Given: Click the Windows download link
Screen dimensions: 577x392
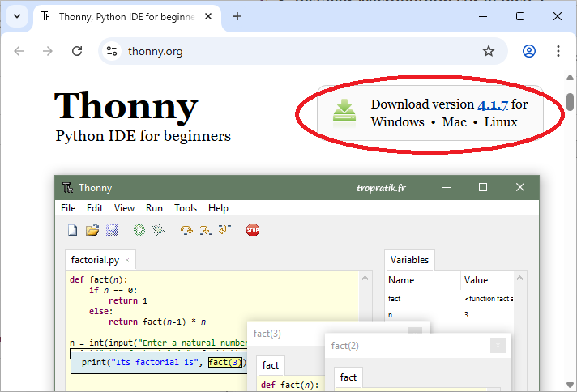Looking at the screenshot, I should pos(397,122).
